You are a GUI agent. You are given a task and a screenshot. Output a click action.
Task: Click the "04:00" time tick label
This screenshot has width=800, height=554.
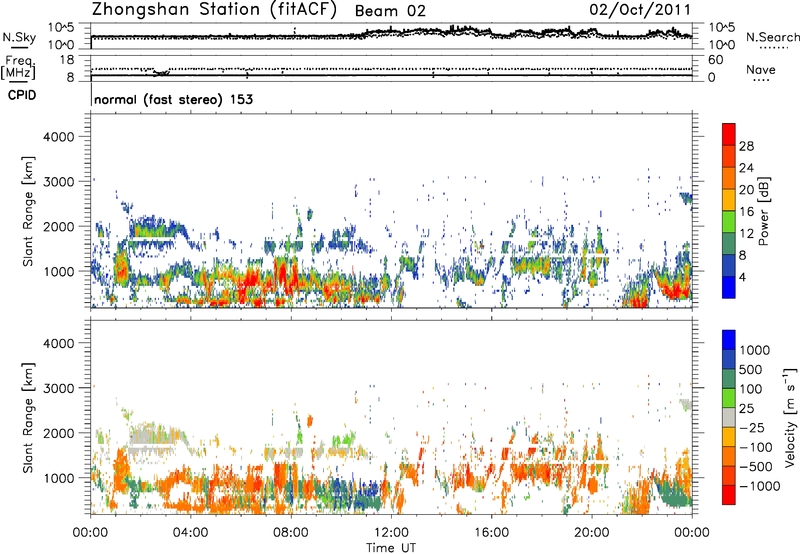click(191, 533)
